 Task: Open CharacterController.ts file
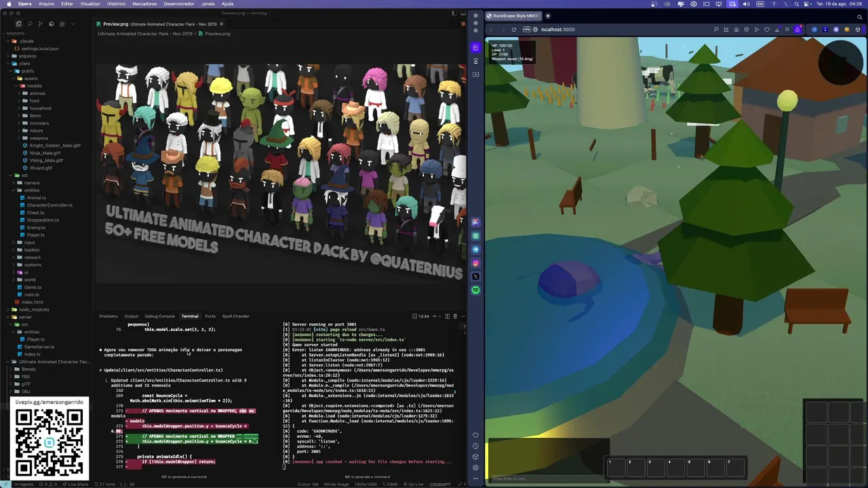pyautogui.click(x=50, y=205)
